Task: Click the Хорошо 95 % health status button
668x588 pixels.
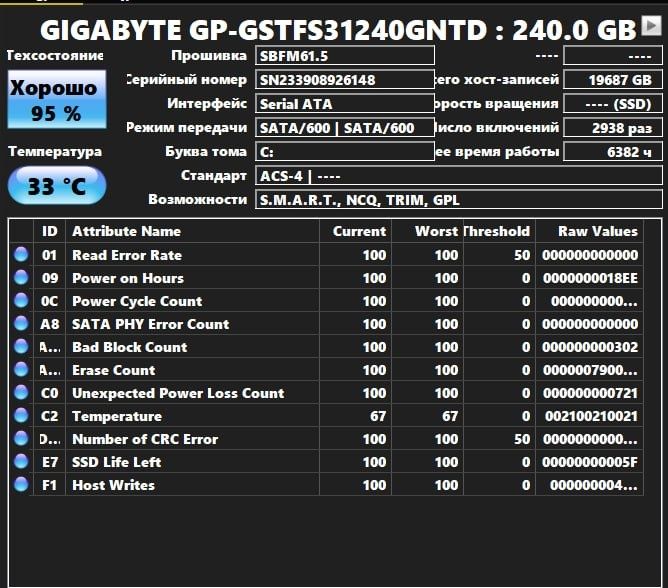Action: click(x=57, y=99)
